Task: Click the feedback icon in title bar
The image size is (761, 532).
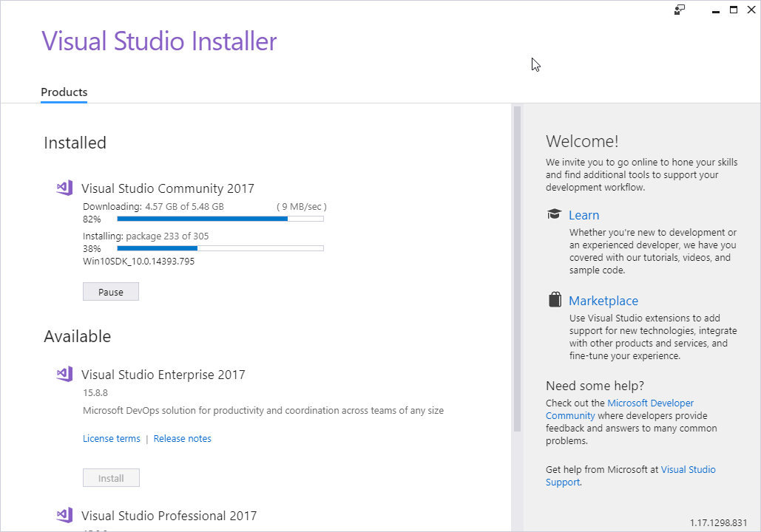Action: click(680, 10)
